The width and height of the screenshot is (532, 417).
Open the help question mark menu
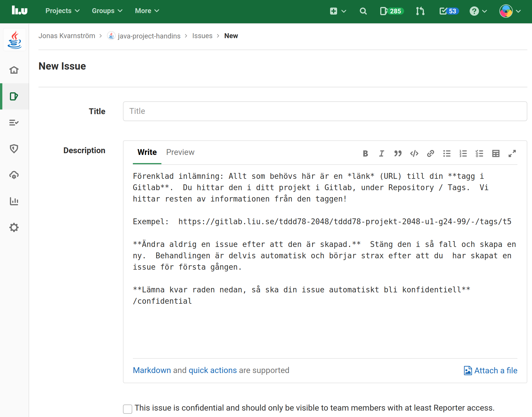point(478,11)
